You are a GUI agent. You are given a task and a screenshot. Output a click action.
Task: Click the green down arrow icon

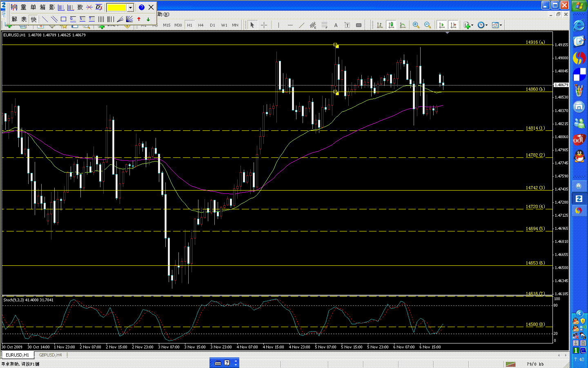[x=148, y=19]
